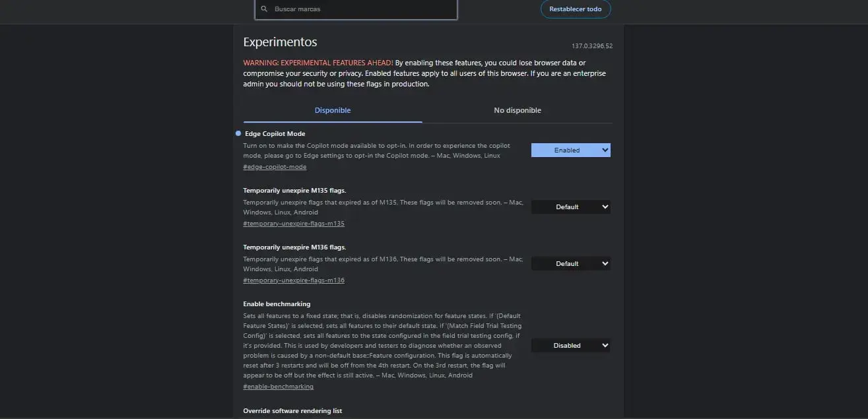Open the Disabled dropdown for Enable benchmarking
This screenshot has width=868, height=419.
pos(570,344)
